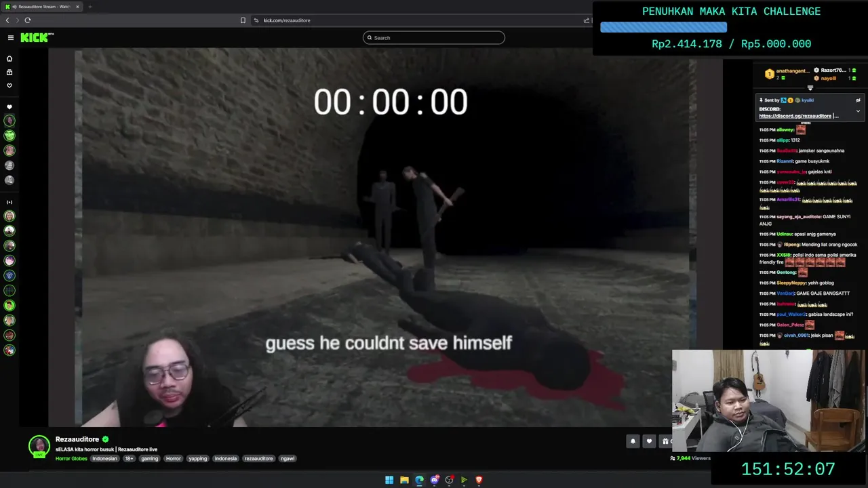Click chat username allowey
This screenshot has width=868, height=488.
[785, 129]
